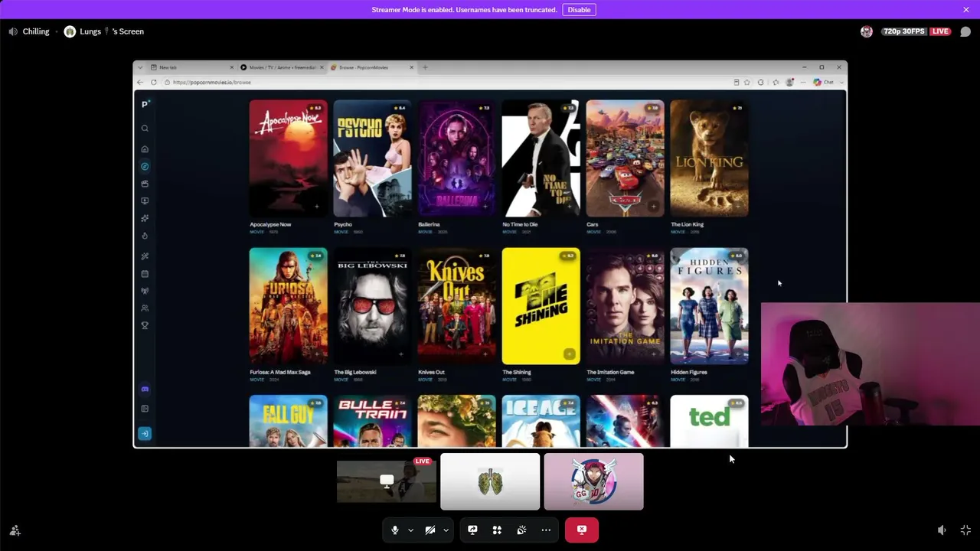980x551 pixels.
Task: Click the broadcast antenna icon in the sidebar
Action: tap(145, 291)
